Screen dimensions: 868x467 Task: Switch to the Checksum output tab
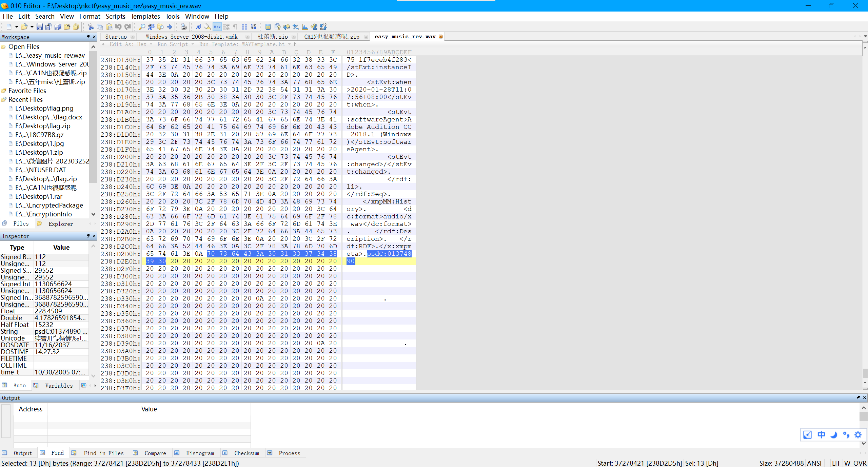click(x=246, y=453)
